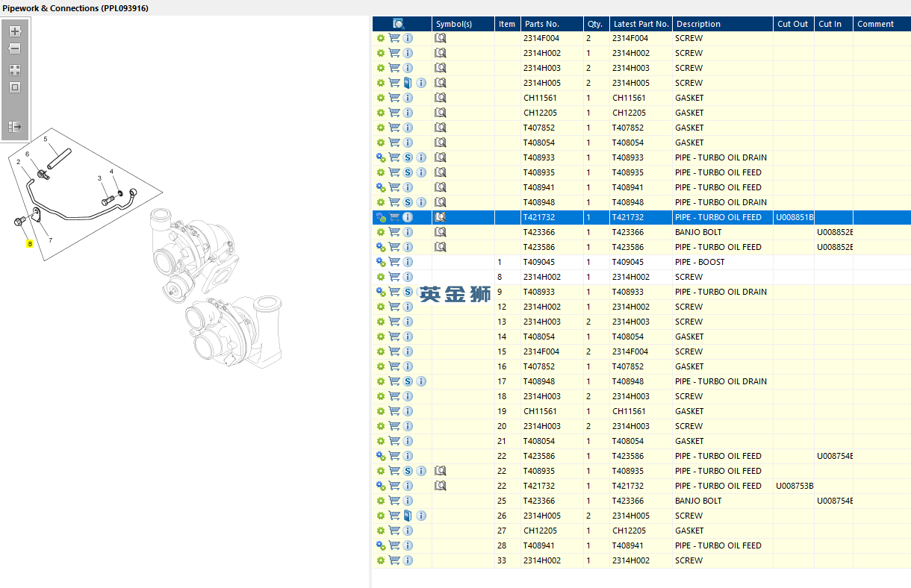Click the S icon for item 17 T408948
This screenshot has width=911, height=588.
point(408,381)
